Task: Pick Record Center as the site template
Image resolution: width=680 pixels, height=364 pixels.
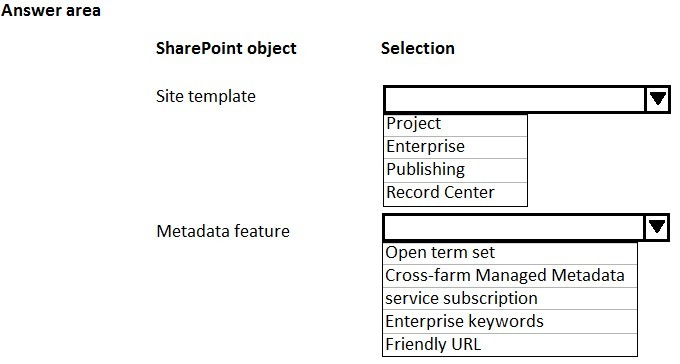Action: point(455,194)
